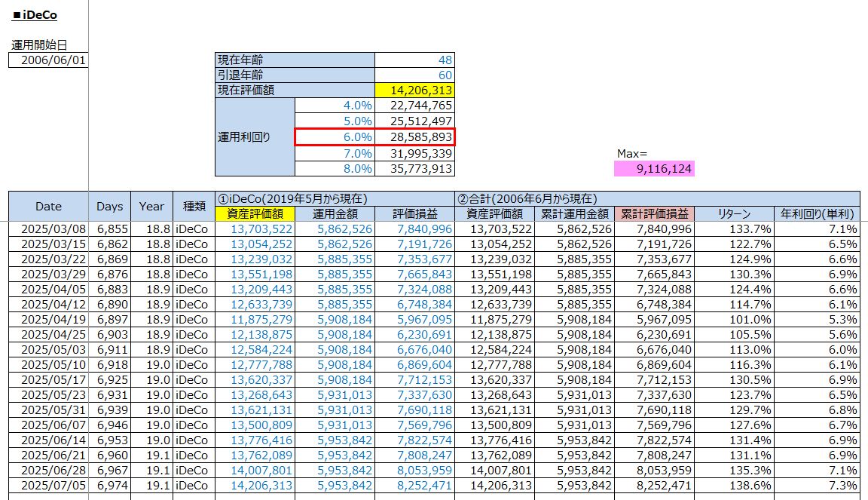Click the 種類 column header

coord(194,206)
